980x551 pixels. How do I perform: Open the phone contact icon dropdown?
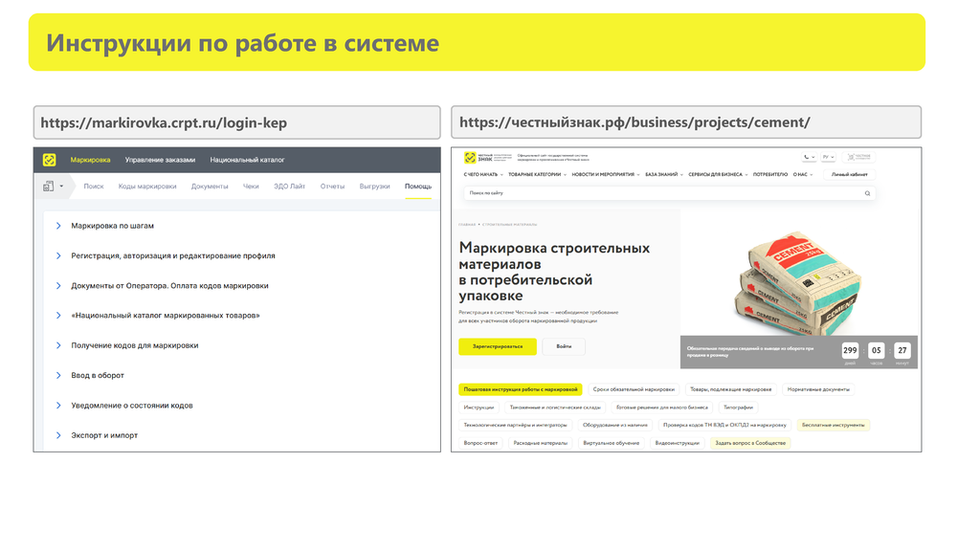click(810, 157)
